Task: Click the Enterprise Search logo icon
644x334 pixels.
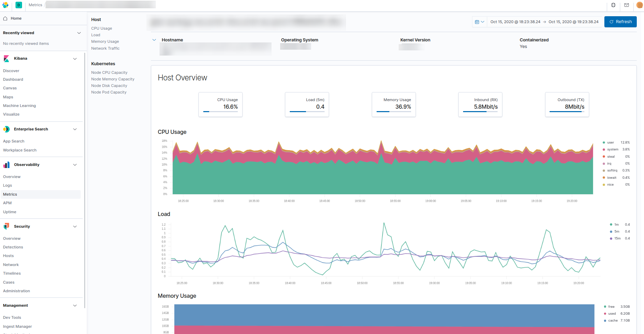Action: pos(7,129)
